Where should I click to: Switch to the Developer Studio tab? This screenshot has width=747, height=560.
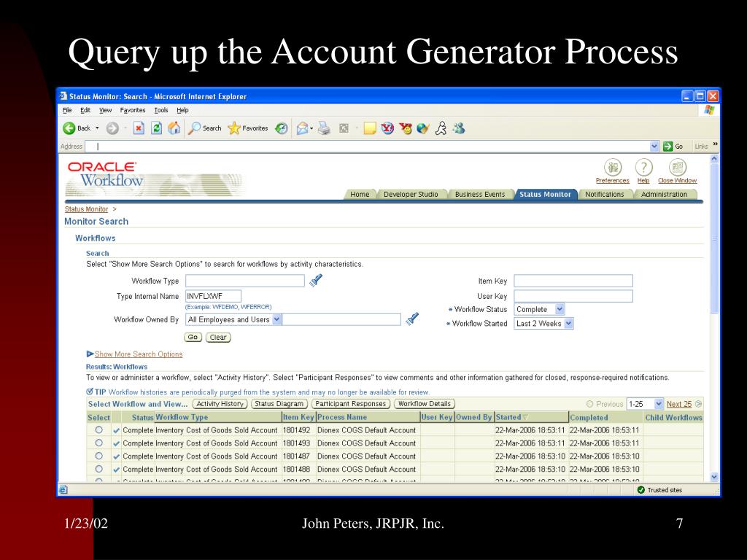click(411, 194)
